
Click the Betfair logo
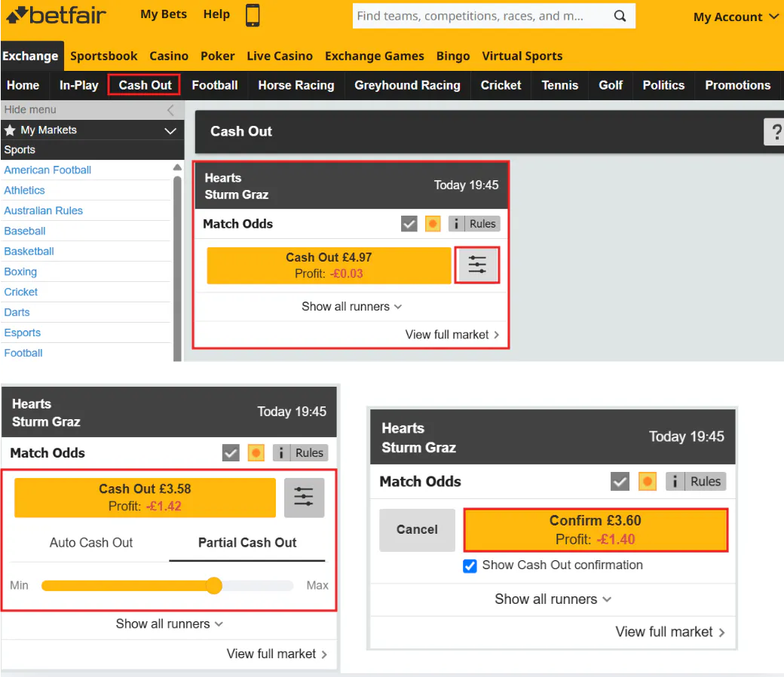point(56,15)
